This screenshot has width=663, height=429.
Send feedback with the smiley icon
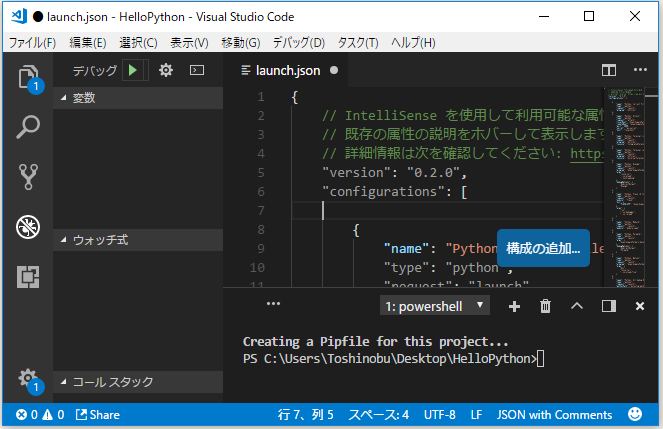(x=635, y=414)
